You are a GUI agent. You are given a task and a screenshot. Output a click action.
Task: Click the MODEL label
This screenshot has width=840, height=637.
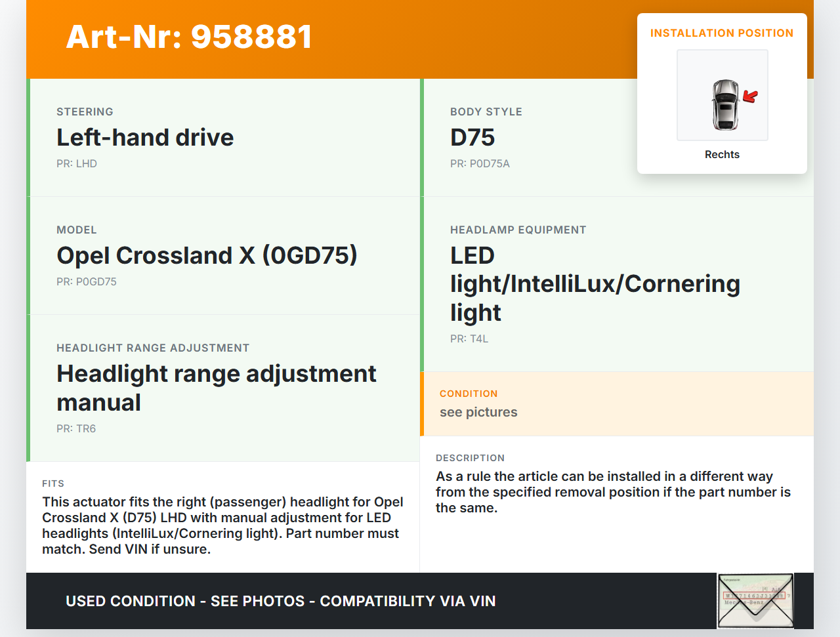point(77,230)
